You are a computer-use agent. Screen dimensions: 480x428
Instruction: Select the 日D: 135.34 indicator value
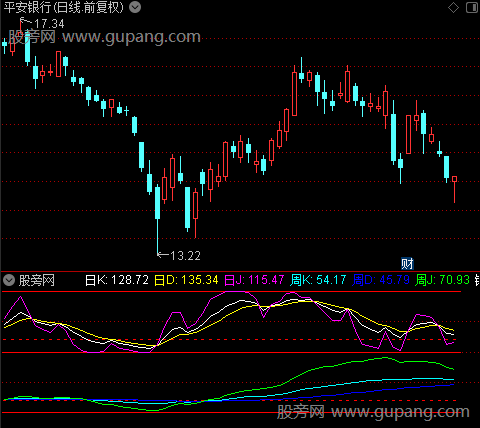click(186, 280)
